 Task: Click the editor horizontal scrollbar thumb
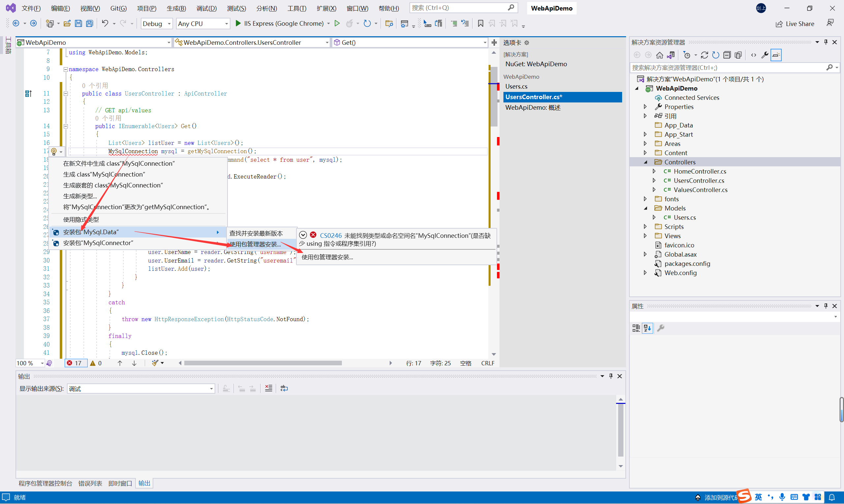click(262, 363)
